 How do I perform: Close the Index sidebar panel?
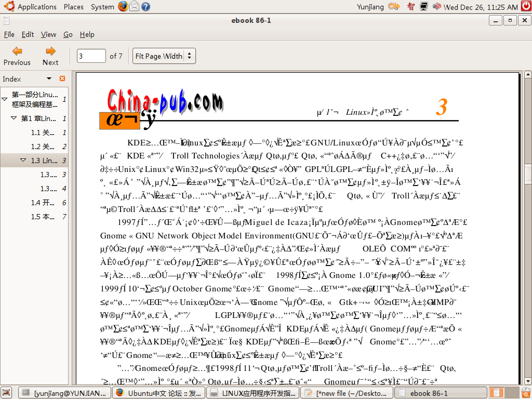pyautogui.click(x=62, y=78)
